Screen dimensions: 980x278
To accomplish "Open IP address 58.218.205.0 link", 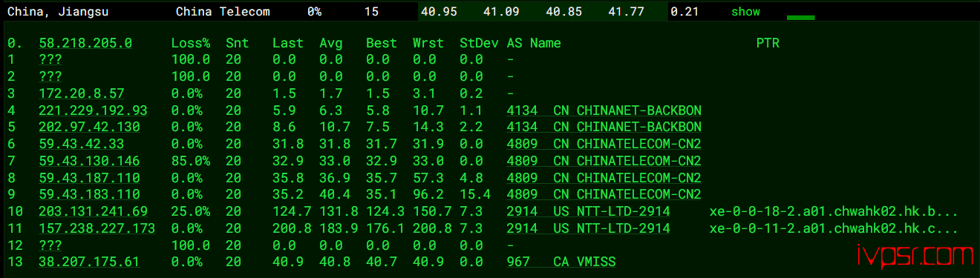I will [x=85, y=43].
